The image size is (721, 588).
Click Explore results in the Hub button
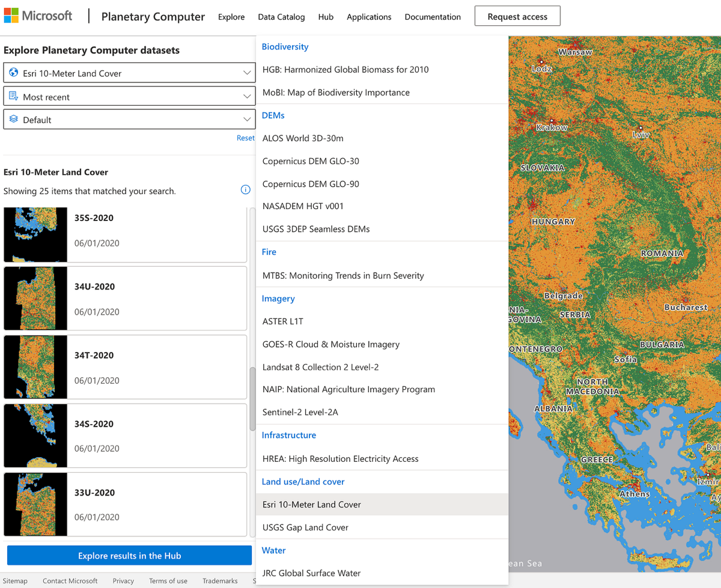tap(129, 555)
